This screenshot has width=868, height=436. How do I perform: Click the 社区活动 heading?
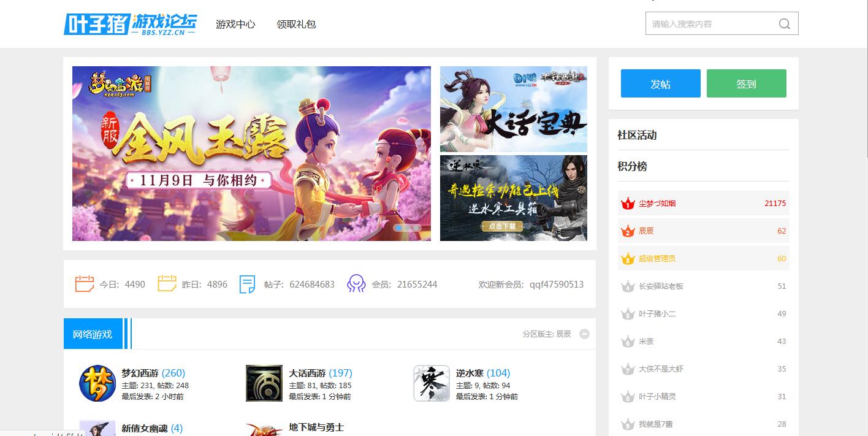pyautogui.click(x=637, y=136)
